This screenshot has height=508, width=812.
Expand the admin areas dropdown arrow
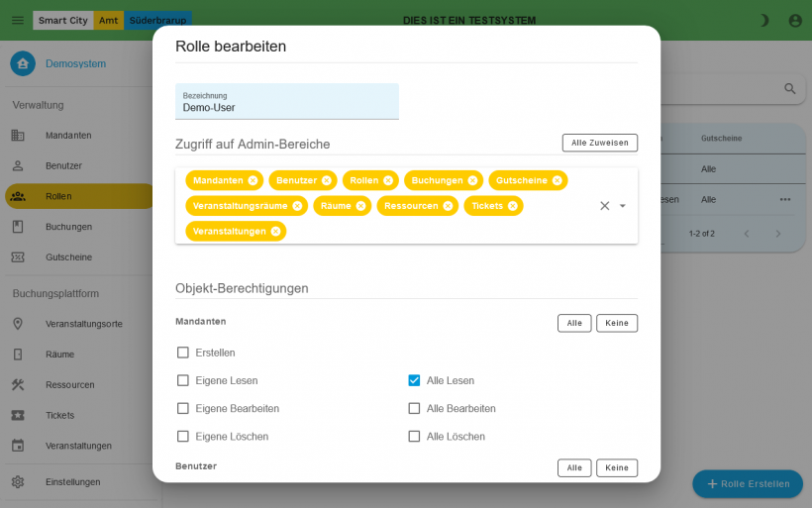pos(623,206)
